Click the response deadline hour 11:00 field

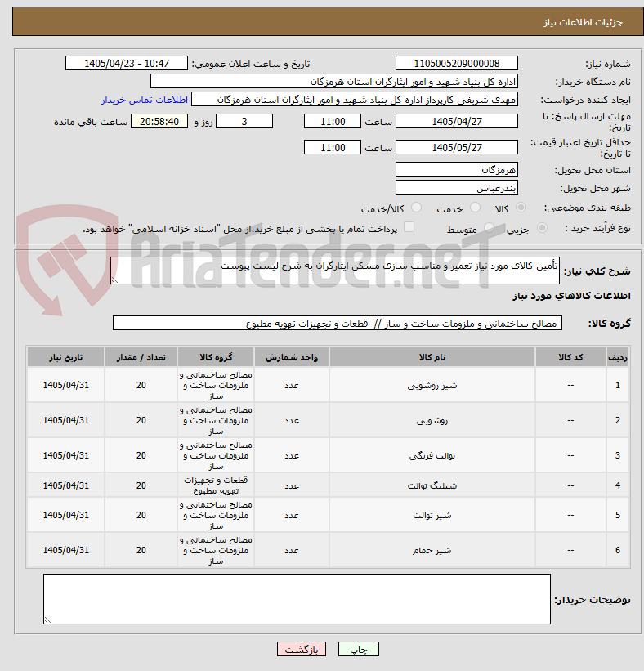coord(333,122)
